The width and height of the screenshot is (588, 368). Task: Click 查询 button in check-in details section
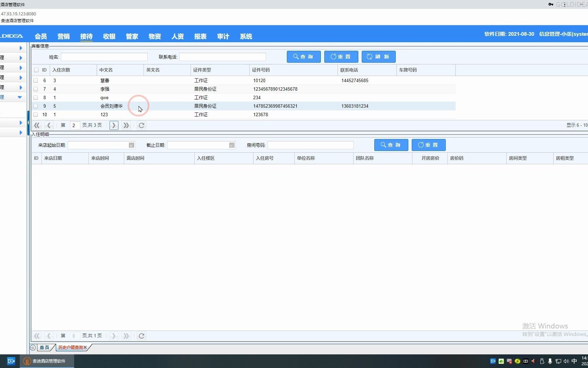391,145
